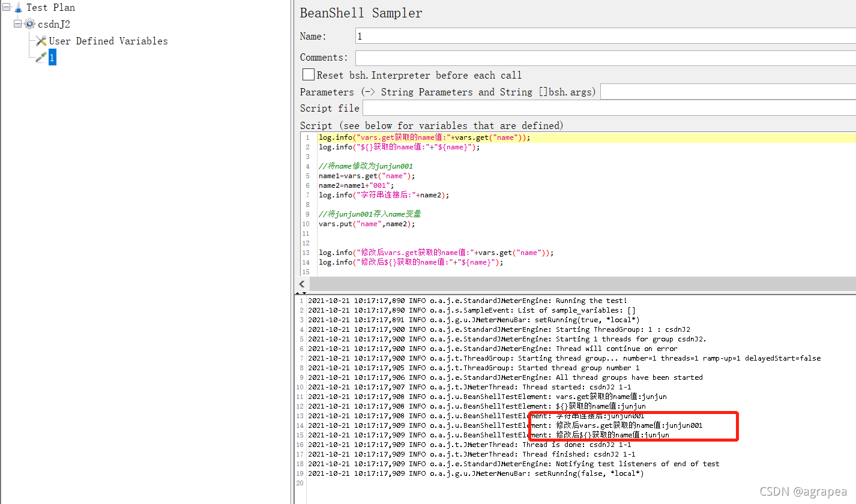Click log line Thread will continue on error
The height and width of the screenshot is (504, 856).
[x=492, y=349]
